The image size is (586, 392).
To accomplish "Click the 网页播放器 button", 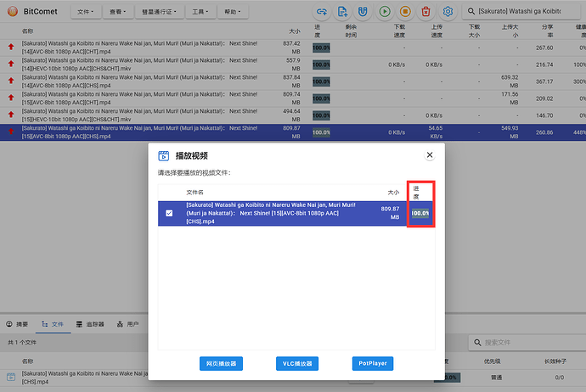I will (223, 363).
